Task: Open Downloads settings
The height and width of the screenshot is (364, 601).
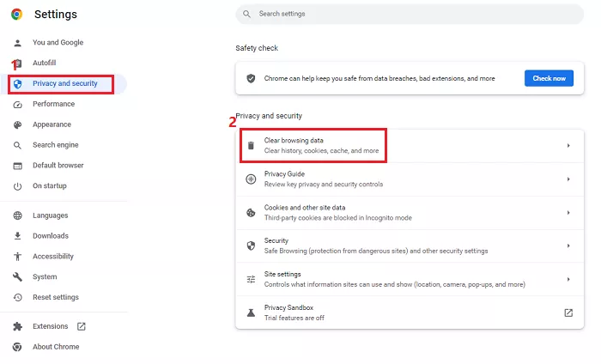Action: (51, 236)
